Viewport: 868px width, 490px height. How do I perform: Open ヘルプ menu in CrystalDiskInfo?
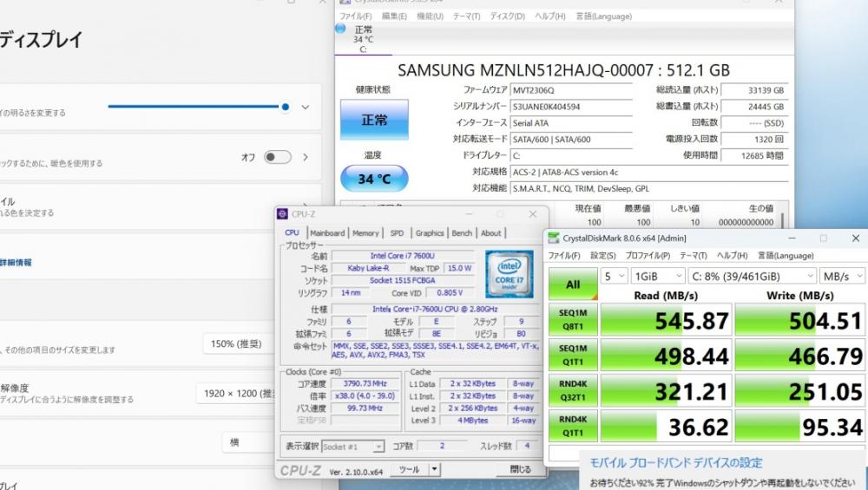(x=549, y=16)
